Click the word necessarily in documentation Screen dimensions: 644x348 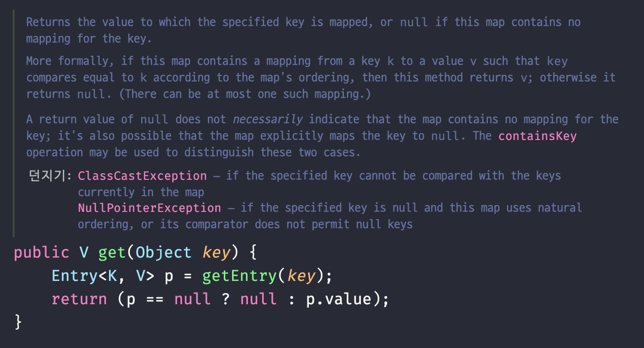[x=268, y=120]
